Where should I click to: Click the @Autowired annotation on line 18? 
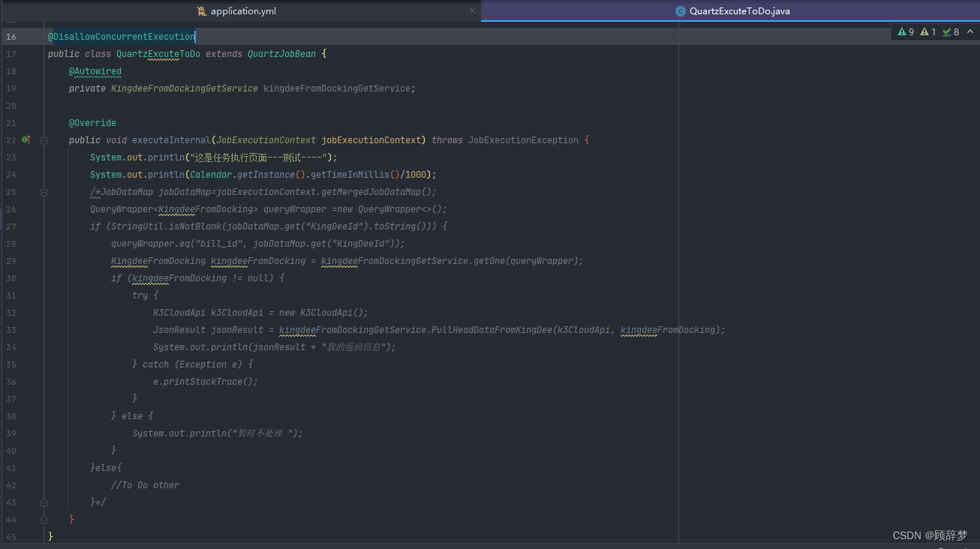point(95,70)
